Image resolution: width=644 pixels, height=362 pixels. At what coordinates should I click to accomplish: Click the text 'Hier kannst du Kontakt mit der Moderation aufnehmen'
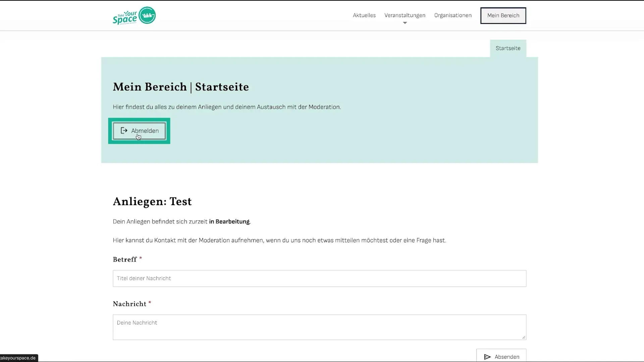pyautogui.click(x=189, y=240)
